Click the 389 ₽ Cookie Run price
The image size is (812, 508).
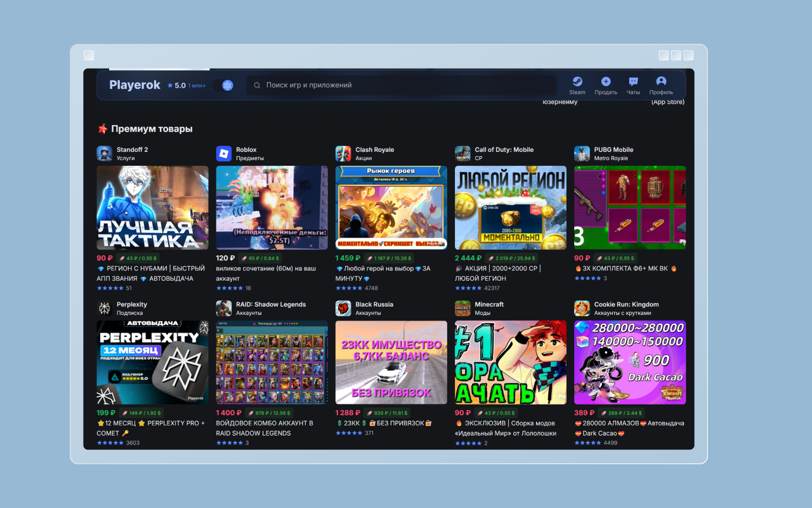(x=584, y=413)
